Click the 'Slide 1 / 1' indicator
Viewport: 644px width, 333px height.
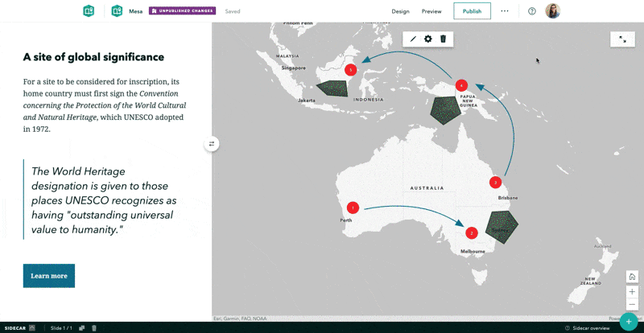[61, 328]
